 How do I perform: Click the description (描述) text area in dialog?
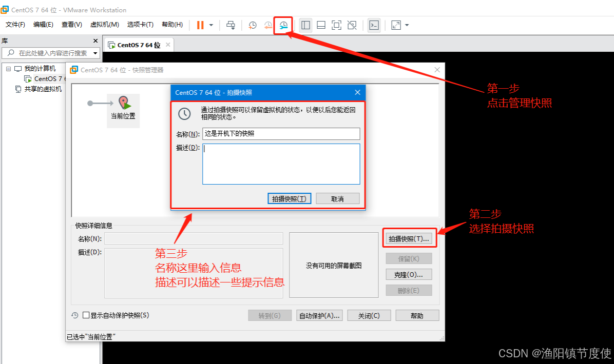tap(281, 164)
